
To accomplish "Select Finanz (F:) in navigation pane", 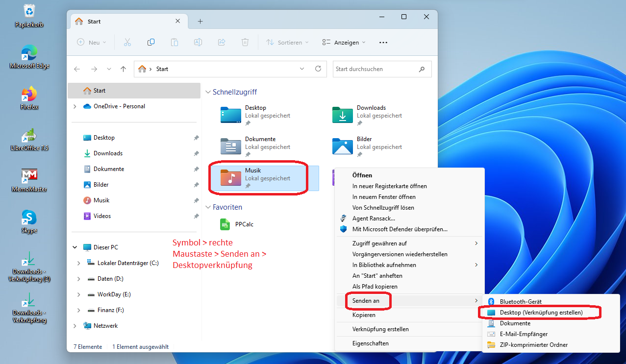I will [x=134, y=310].
